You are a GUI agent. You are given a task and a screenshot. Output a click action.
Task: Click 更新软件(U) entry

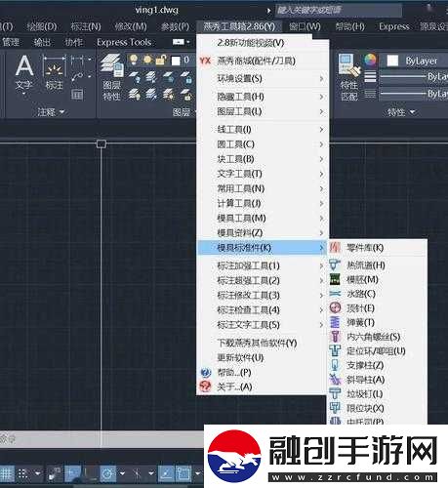pyautogui.click(x=240, y=358)
